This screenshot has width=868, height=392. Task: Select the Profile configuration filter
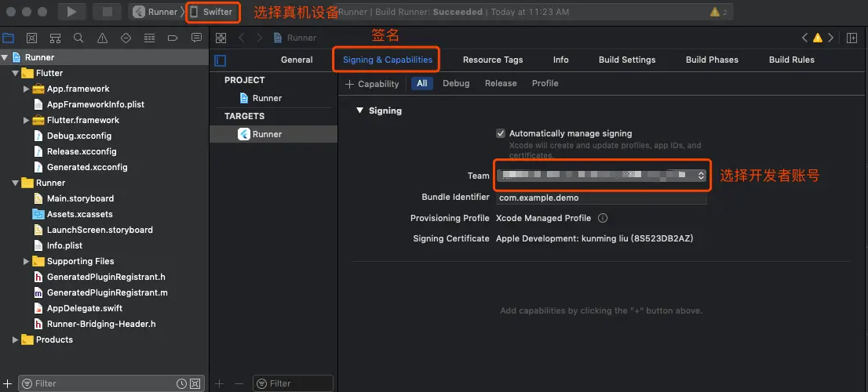545,83
